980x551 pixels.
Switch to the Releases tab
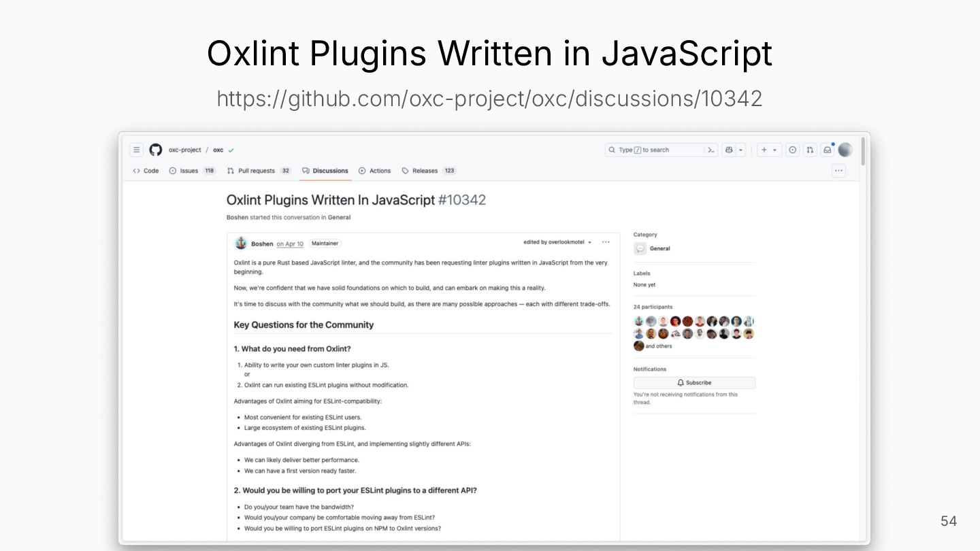pos(429,171)
